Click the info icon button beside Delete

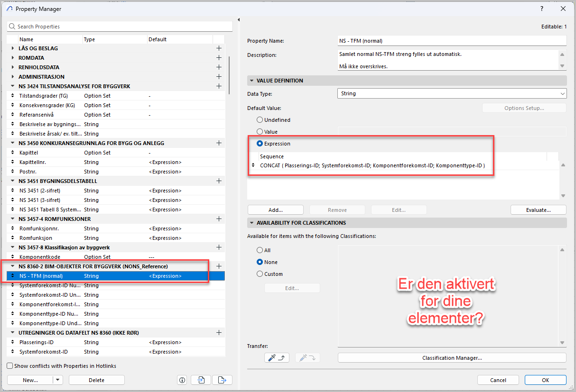coord(182,380)
